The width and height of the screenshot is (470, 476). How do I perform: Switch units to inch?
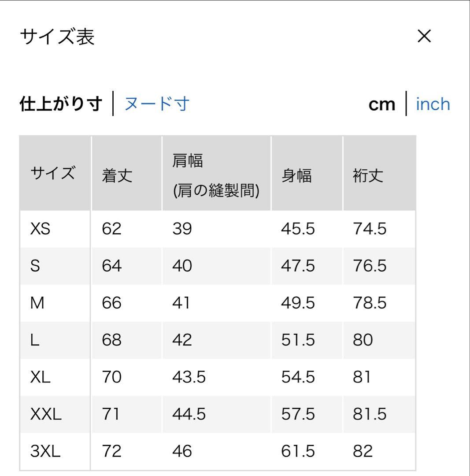pos(433,104)
